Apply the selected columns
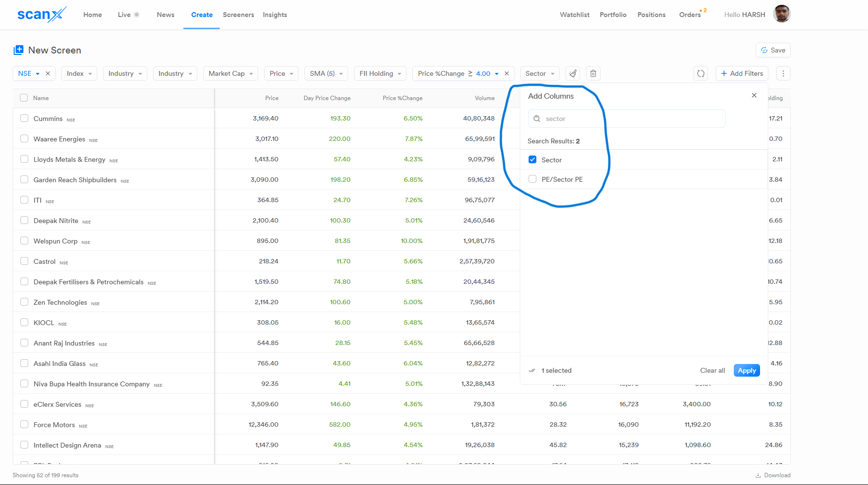Screen dimensions: 868x485 (x=746, y=370)
